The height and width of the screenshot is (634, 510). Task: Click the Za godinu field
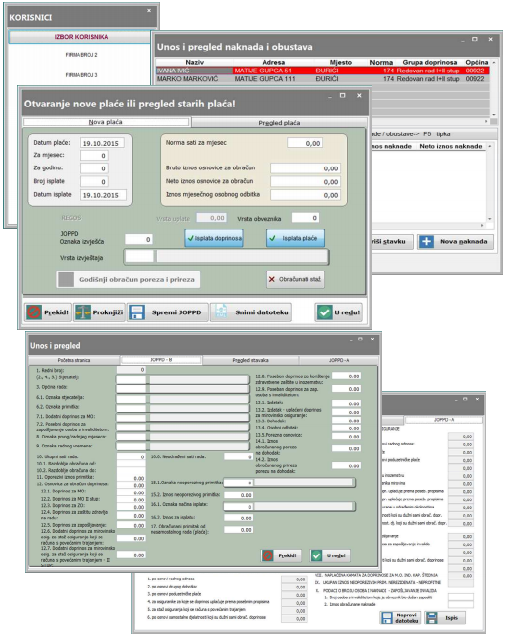[x=94, y=168]
